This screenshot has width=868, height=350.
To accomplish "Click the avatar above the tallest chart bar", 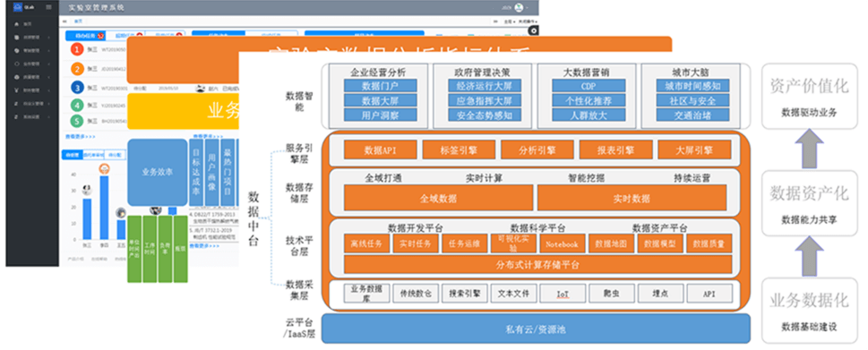I will point(104,169).
